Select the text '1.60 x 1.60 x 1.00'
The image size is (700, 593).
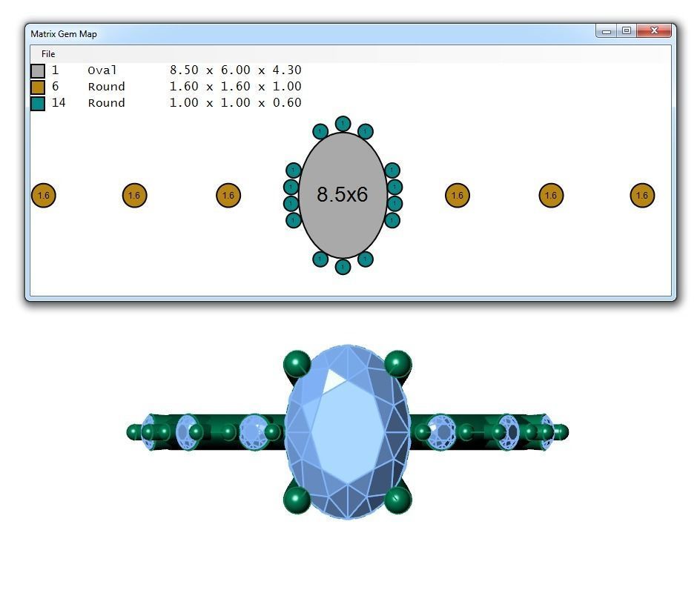point(236,86)
